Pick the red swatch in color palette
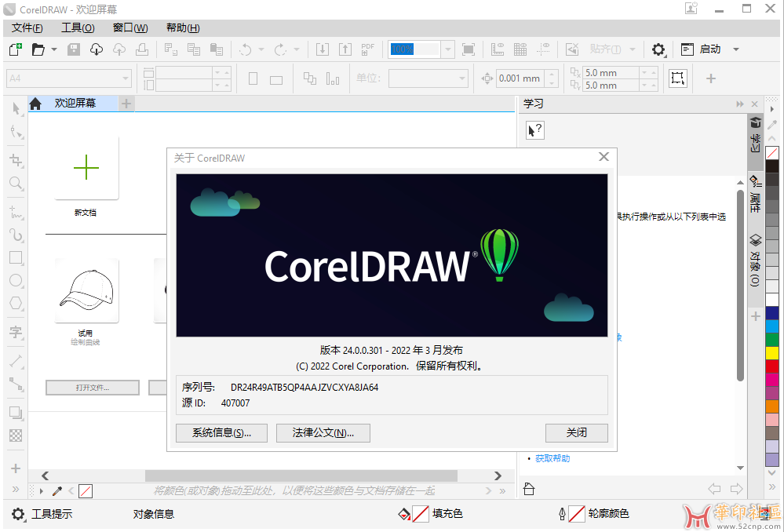The image size is (784, 532). pyautogui.click(x=772, y=366)
